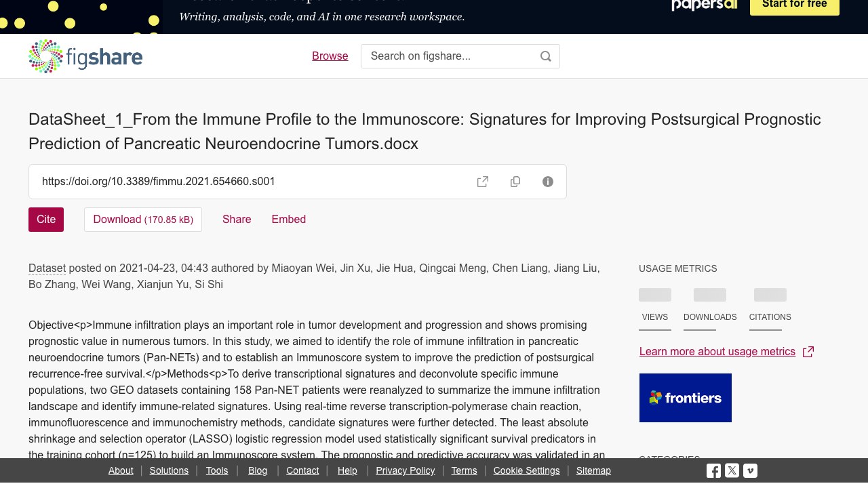868x488 pixels.
Task: Open the Frontiers logo thumbnail
Action: (686, 398)
